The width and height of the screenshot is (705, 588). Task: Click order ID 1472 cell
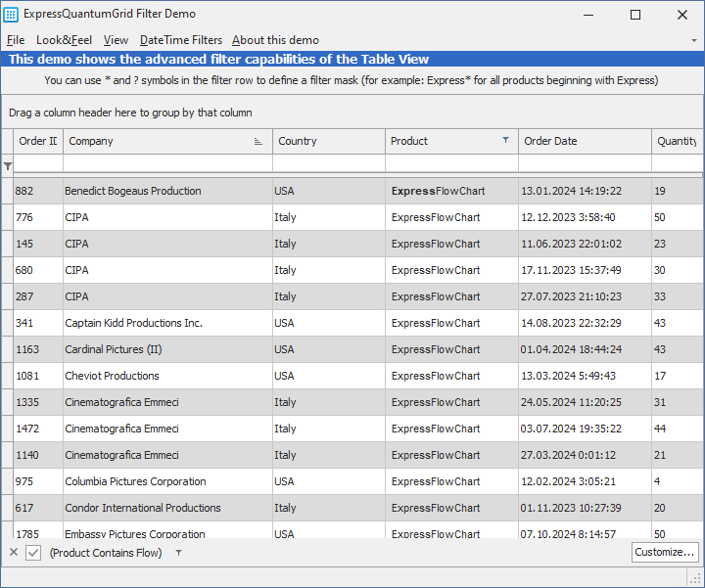click(x=38, y=429)
